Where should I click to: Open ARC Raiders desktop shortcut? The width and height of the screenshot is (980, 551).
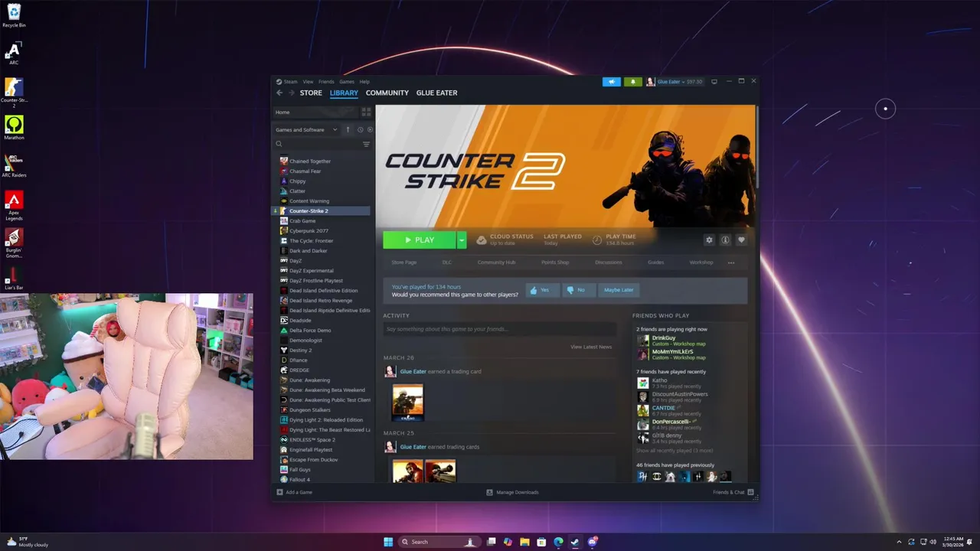tap(14, 165)
